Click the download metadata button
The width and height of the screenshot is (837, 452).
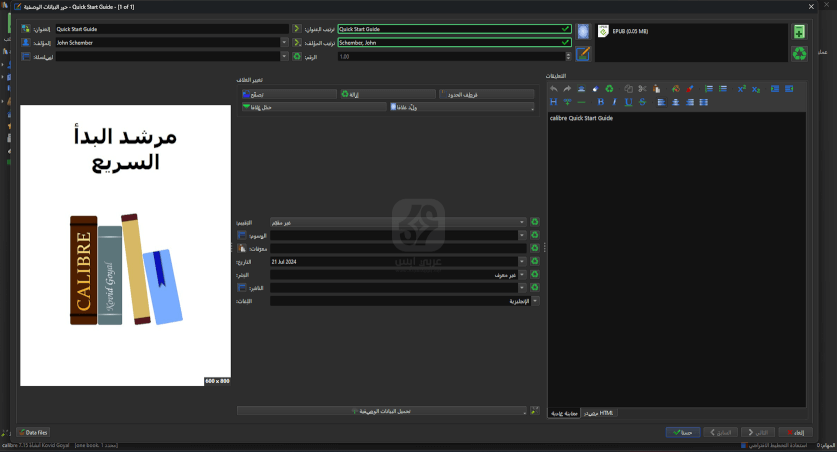[381, 411]
